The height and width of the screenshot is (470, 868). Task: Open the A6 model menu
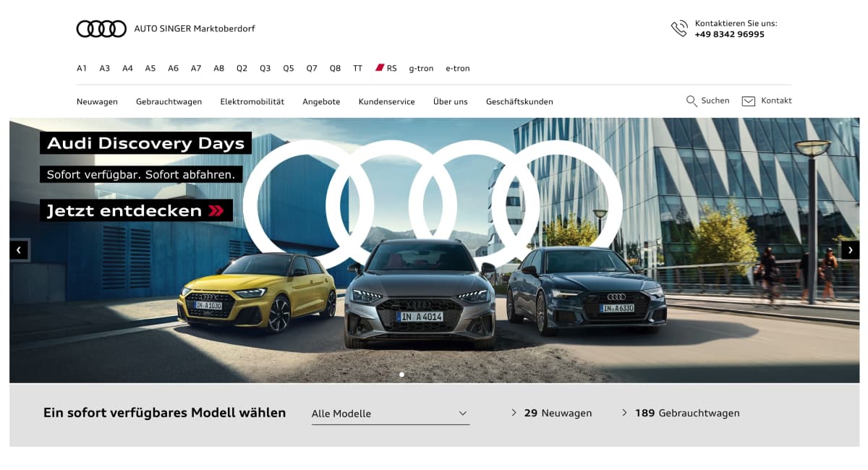pos(173,69)
